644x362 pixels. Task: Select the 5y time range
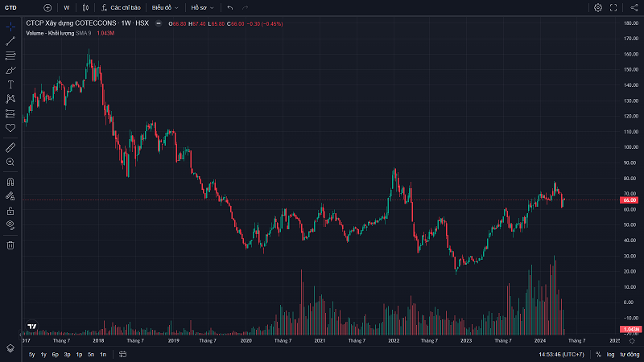(31, 354)
